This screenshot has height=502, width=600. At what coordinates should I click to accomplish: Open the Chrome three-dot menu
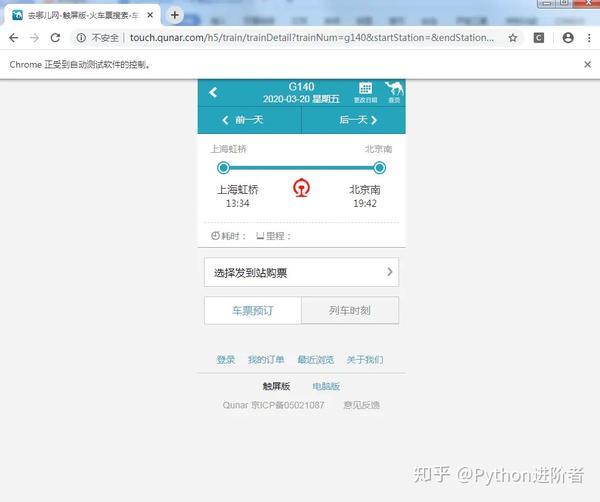(x=589, y=37)
